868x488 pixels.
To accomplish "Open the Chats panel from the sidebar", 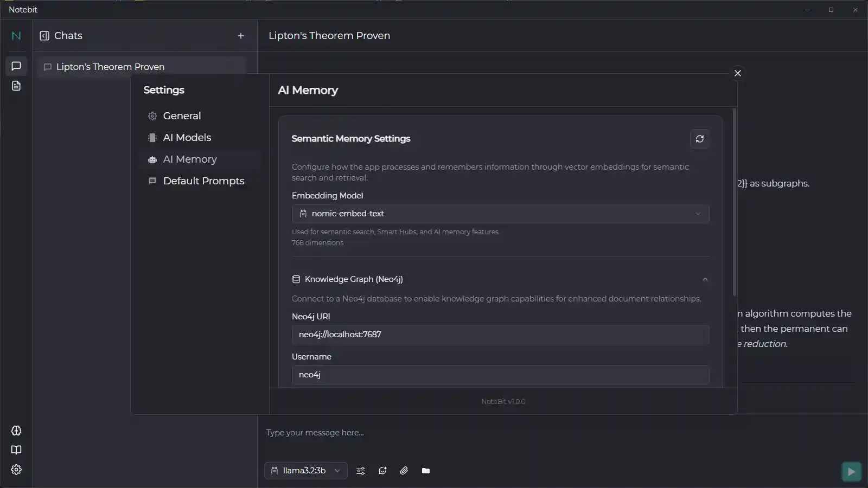I will pos(16,66).
